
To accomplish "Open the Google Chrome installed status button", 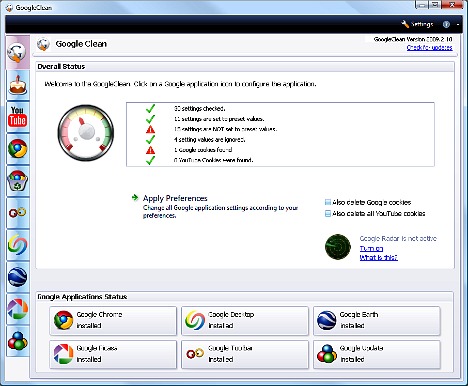I will click(x=113, y=321).
